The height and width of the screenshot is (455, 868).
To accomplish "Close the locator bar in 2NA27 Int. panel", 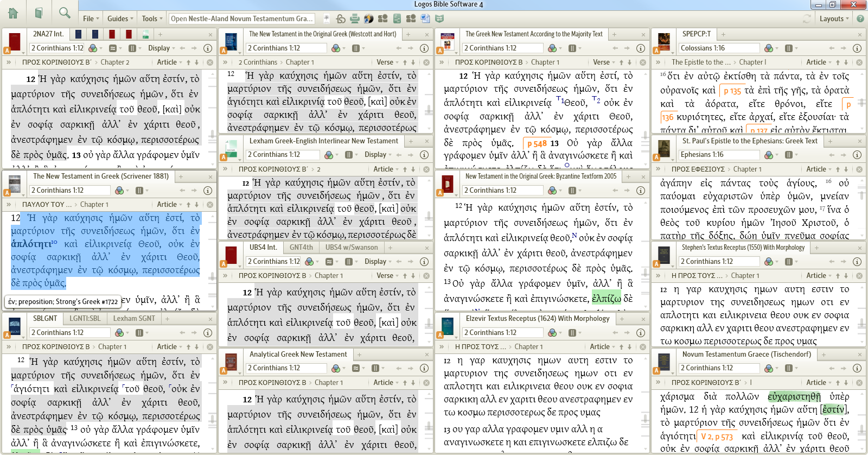I will (210, 62).
